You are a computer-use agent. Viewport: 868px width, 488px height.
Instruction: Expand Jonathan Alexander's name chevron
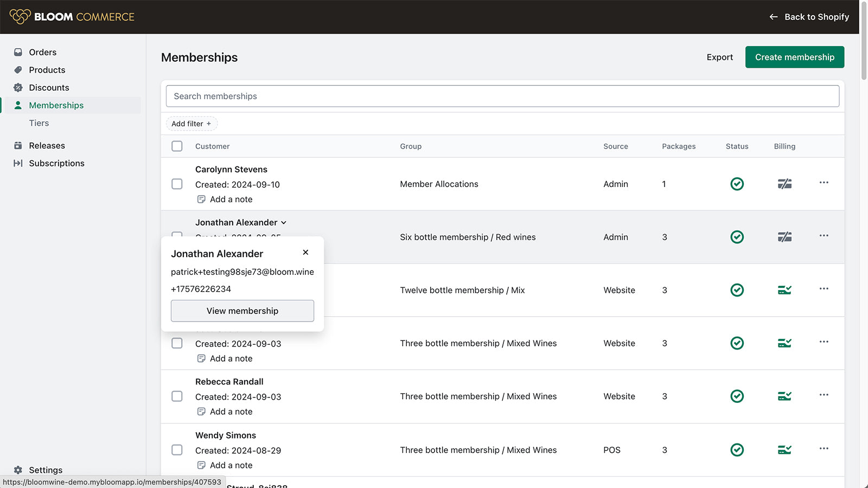coord(284,222)
